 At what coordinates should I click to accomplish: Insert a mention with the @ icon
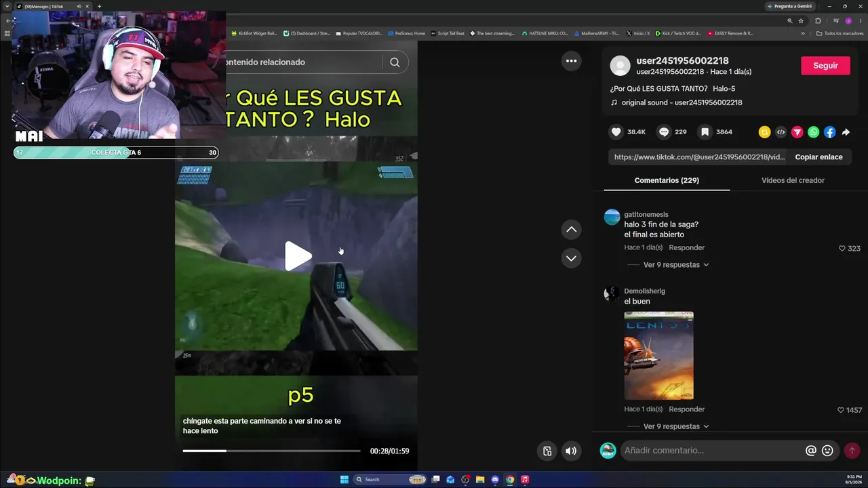[810, 451]
